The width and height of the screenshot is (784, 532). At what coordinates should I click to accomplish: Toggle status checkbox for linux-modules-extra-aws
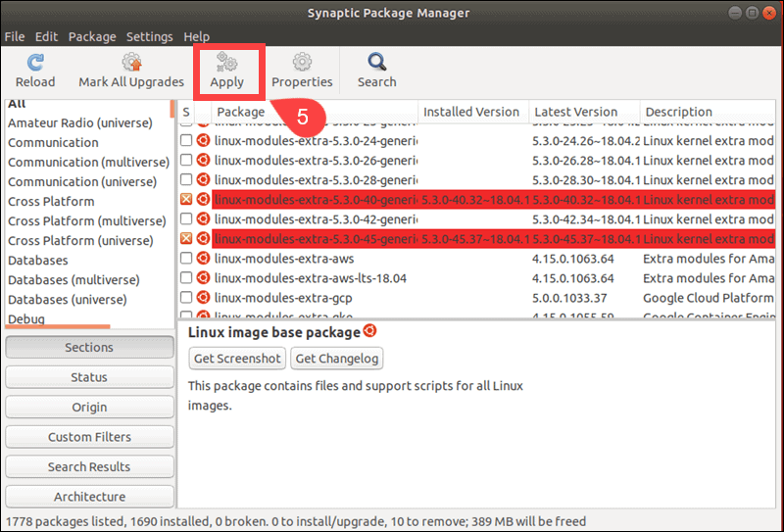[x=186, y=258]
